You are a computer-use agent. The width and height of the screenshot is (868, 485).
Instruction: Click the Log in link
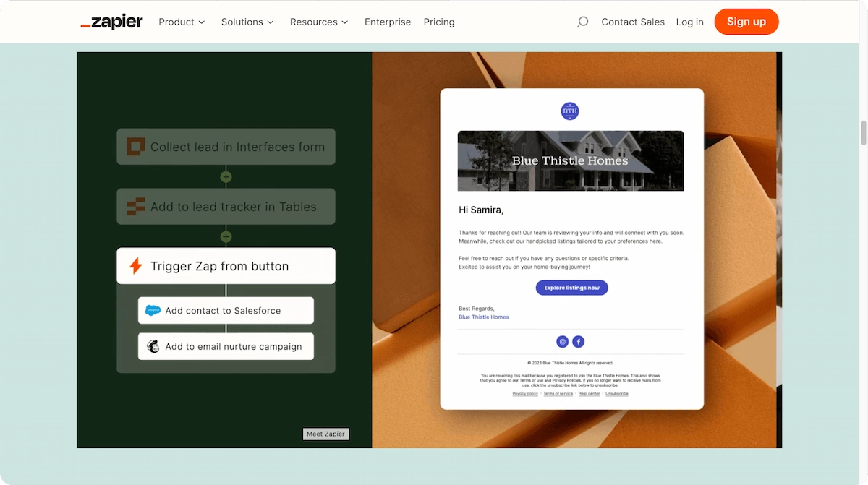pos(689,22)
